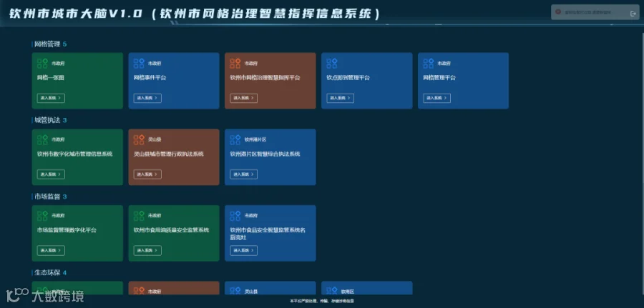Click the blue icon on 钦点即到管理平台 card
Viewport: 644px width, 308px height.
332,63
